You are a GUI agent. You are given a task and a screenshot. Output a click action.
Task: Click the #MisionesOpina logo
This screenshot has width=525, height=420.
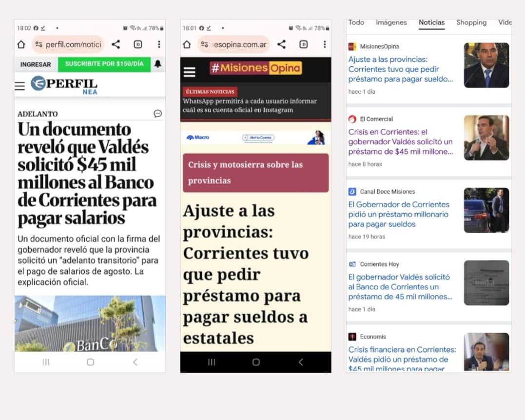pyautogui.click(x=256, y=68)
